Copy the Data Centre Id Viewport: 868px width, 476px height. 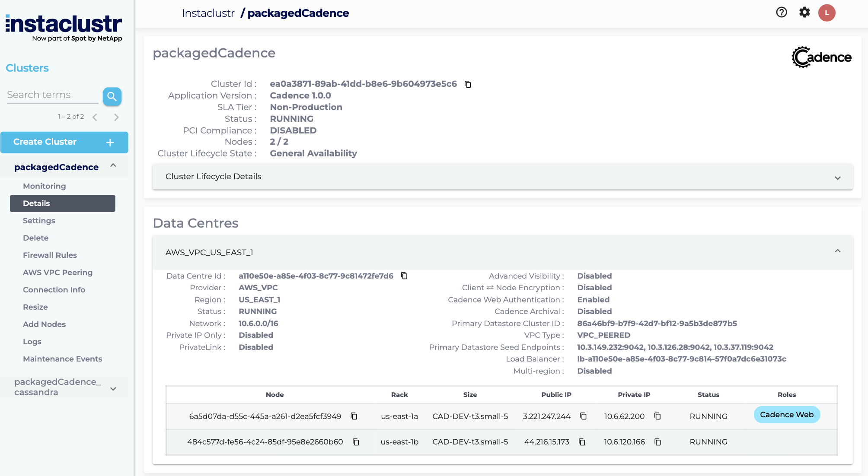point(404,276)
